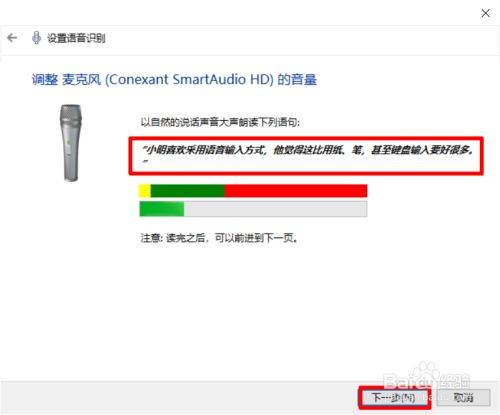Viewport: 500px width, 415px height.
Task: Click the back arrow icon
Action: click(12, 38)
